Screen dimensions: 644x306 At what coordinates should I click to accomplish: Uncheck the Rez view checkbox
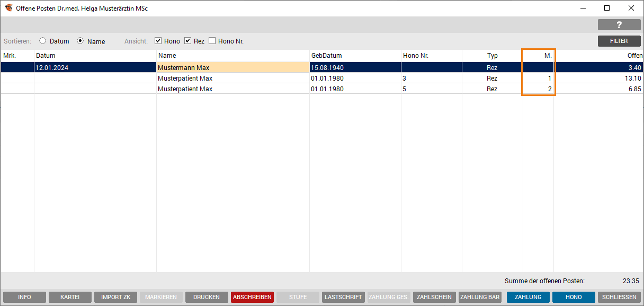pos(187,41)
